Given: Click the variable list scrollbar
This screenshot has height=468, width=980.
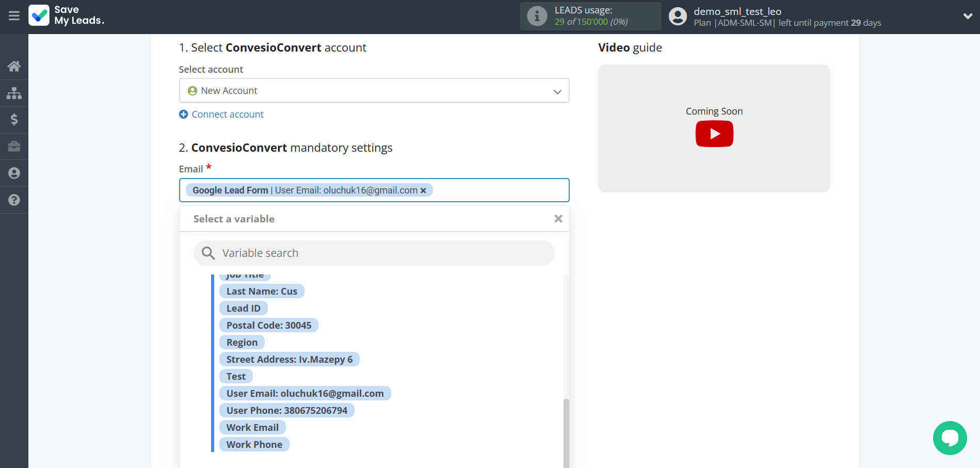Looking at the screenshot, I should pos(566,433).
